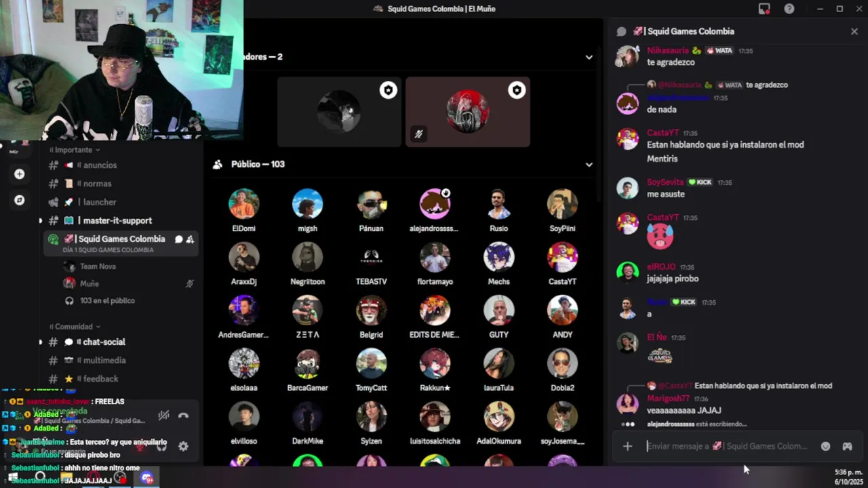Viewport: 868px width, 488px height.
Task: Click DarkMike avatar in audience
Action: coord(308,416)
